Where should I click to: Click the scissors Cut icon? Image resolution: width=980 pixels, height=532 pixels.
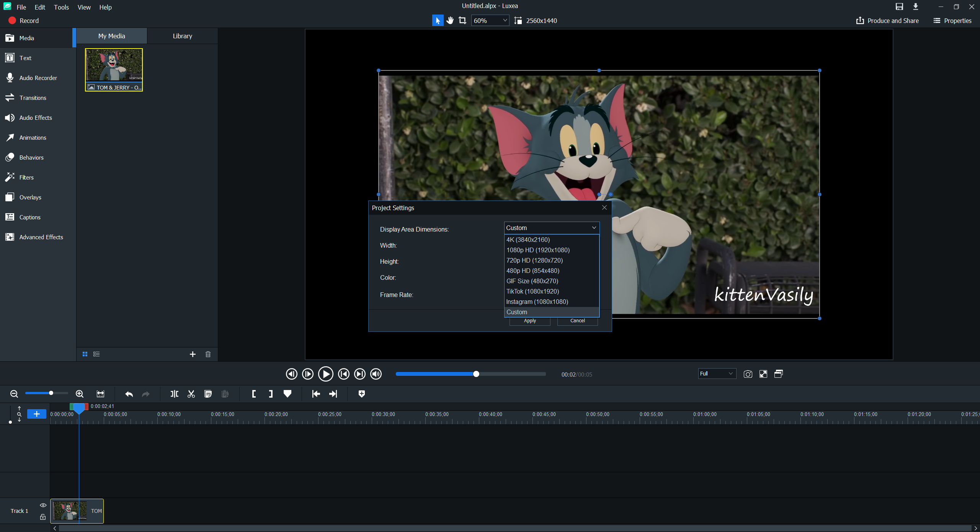click(x=191, y=394)
